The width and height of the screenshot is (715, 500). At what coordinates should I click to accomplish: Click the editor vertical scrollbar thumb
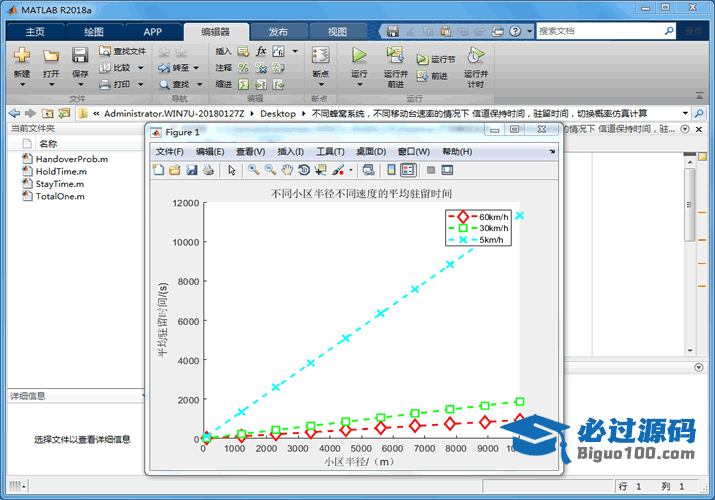689,204
